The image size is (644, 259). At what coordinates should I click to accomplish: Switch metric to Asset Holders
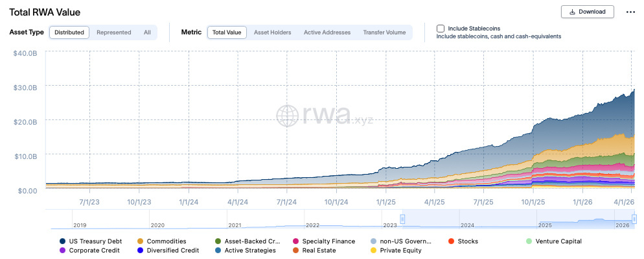[272, 32]
